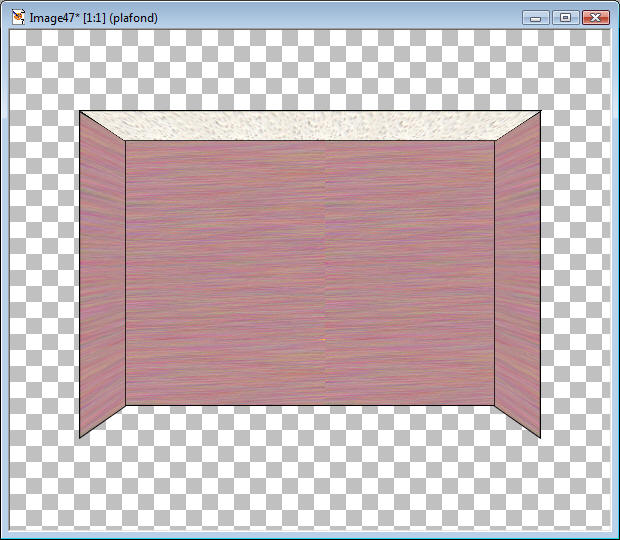Click the Image47* [1:1] (plafond) title text
The height and width of the screenshot is (540, 620).
[93, 18]
